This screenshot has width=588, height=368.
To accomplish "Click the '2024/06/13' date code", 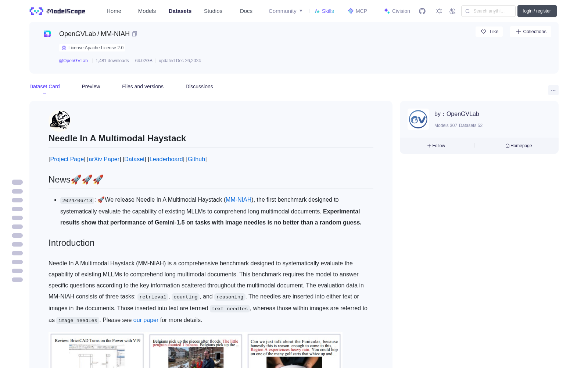I will coord(77,200).
